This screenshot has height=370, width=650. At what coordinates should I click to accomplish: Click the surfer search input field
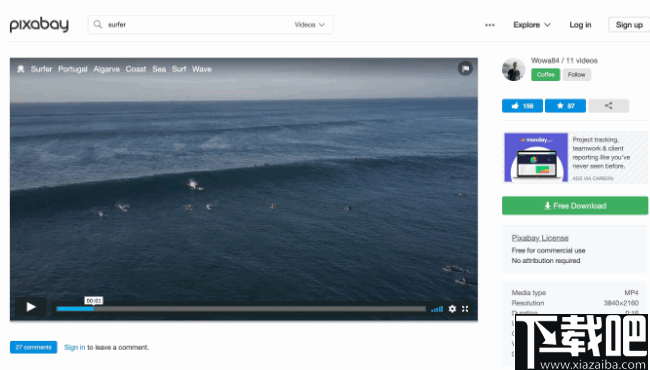[198, 25]
